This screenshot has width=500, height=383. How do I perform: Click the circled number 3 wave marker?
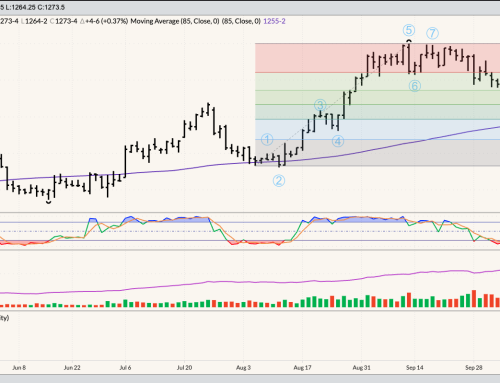pos(320,105)
